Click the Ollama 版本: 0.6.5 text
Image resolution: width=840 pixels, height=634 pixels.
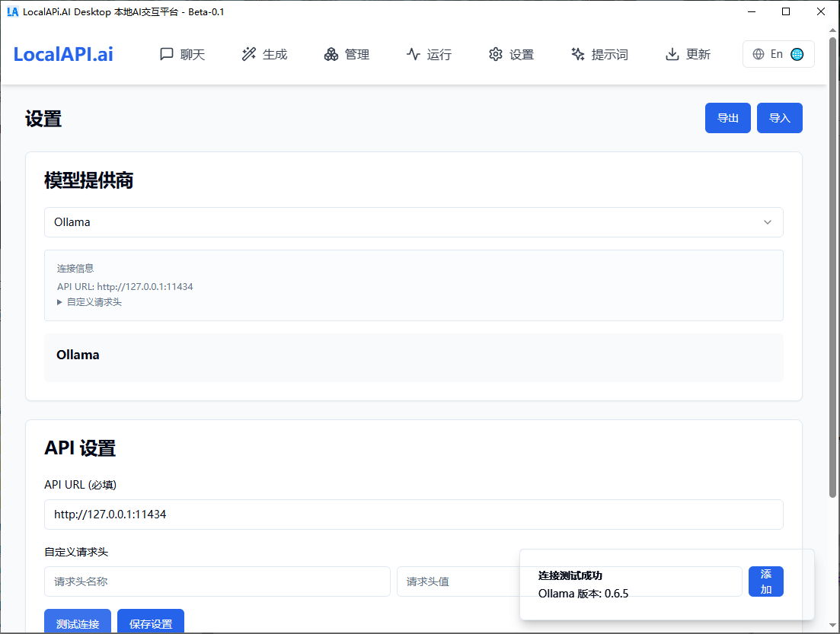click(583, 594)
